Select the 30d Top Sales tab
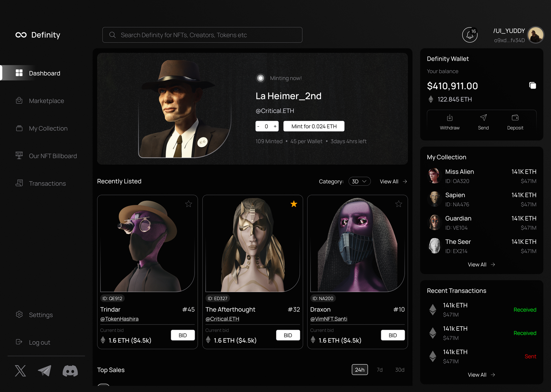This screenshot has width=551, height=392. [400, 370]
